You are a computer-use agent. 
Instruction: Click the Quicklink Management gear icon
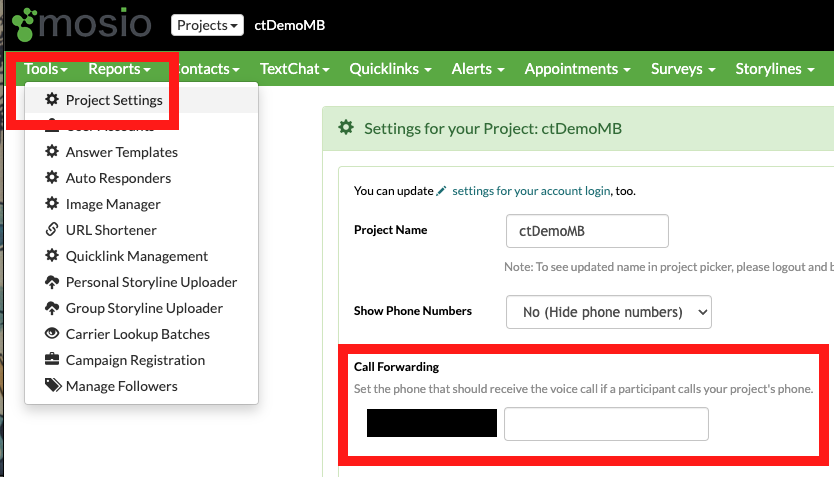click(x=52, y=255)
